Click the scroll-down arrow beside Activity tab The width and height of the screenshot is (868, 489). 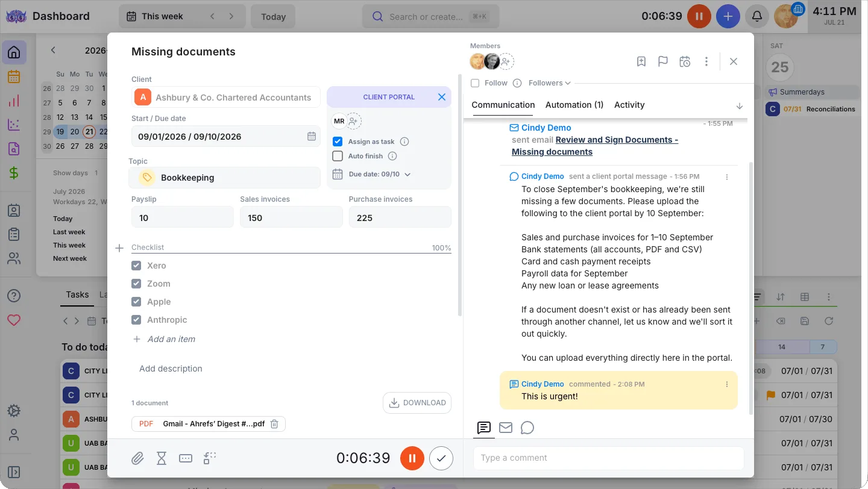pos(740,106)
